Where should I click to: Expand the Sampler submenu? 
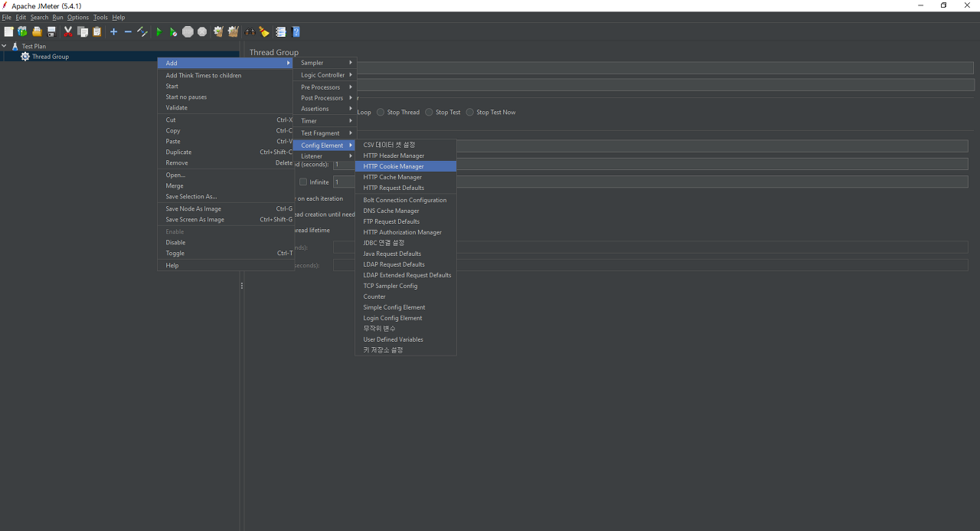click(325, 63)
